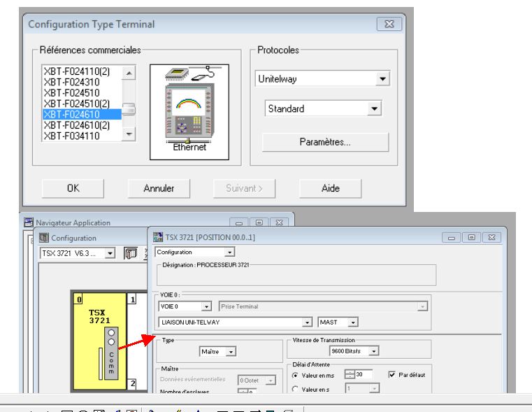Open the Standard dropdown under Protocoles

point(374,109)
